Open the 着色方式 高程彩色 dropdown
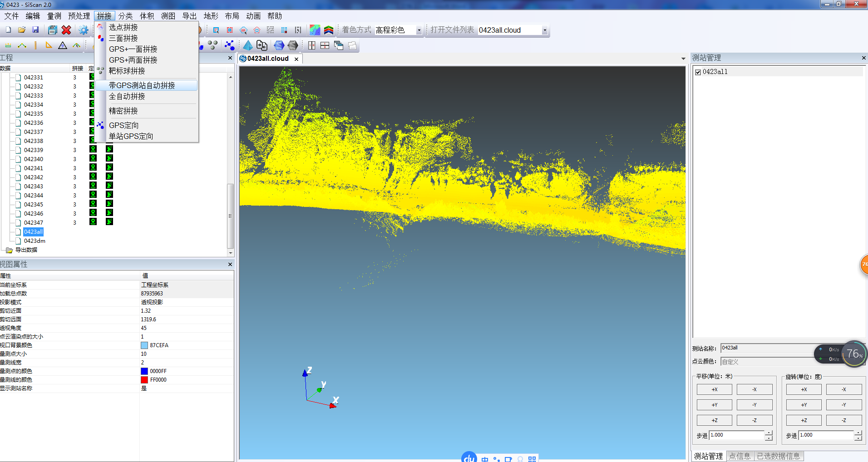 click(419, 30)
